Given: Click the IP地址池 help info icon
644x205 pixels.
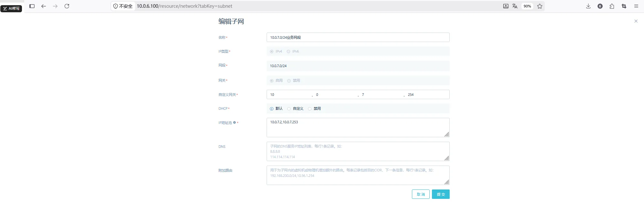Looking at the screenshot, I should [234, 123].
